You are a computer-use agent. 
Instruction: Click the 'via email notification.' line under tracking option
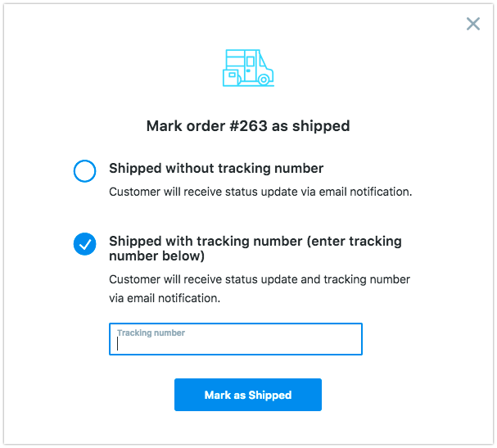click(x=165, y=299)
